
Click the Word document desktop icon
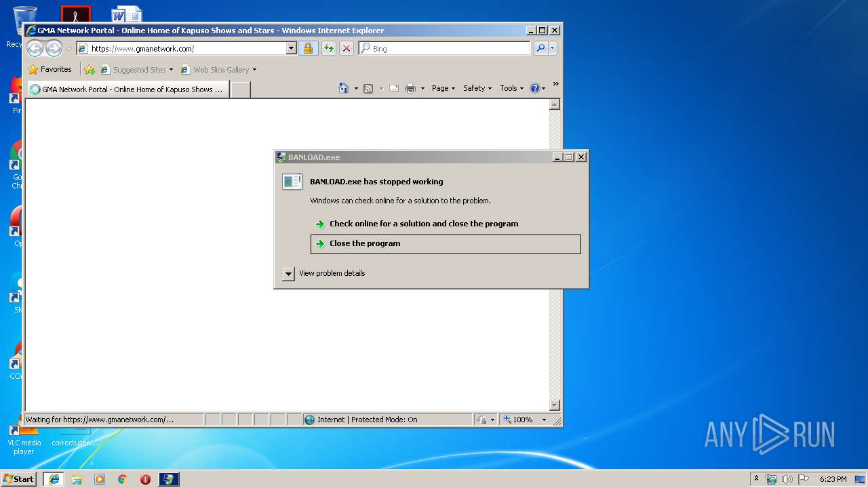click(x=127, y=14)
